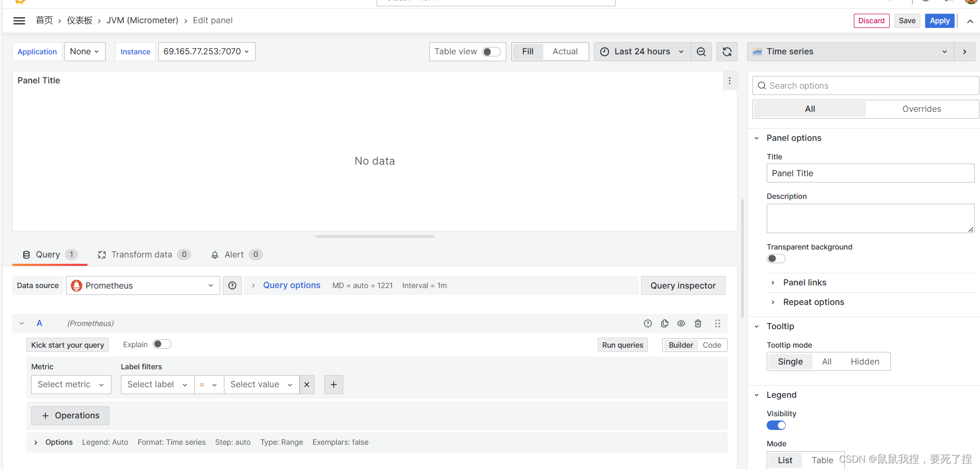Open the panel three-dot menu

(x=730, y=81)
